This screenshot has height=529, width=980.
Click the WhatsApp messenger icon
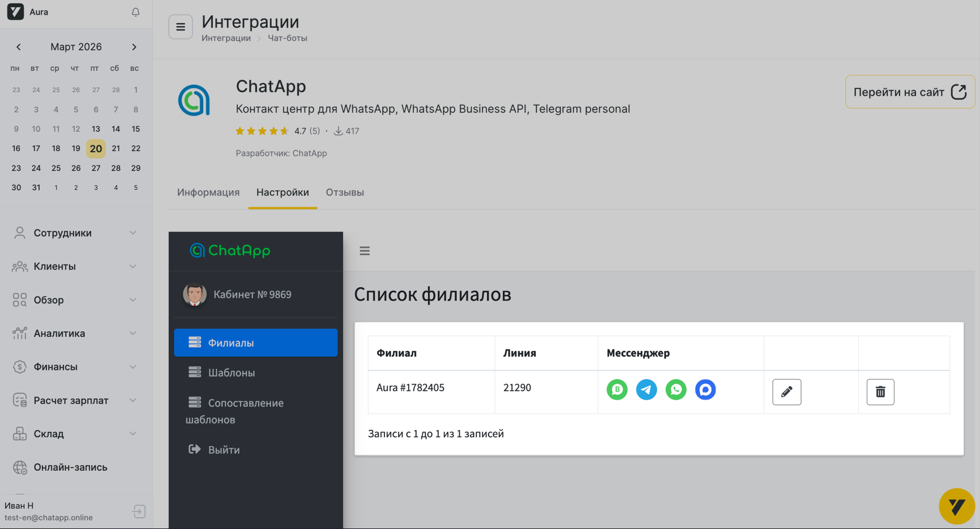point(675,390)
